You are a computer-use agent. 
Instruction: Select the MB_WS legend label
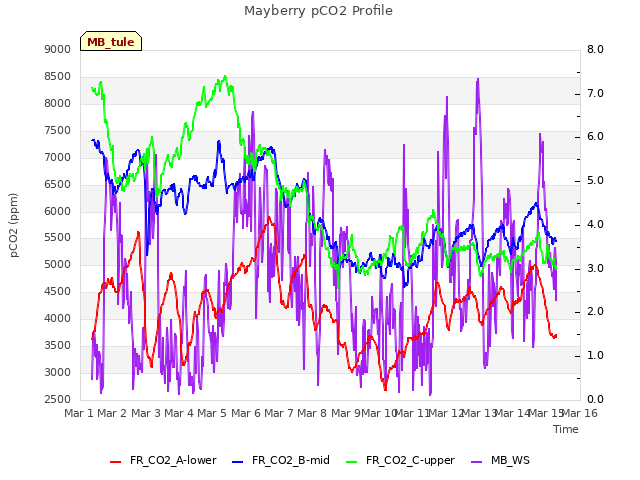click(510, 460)
